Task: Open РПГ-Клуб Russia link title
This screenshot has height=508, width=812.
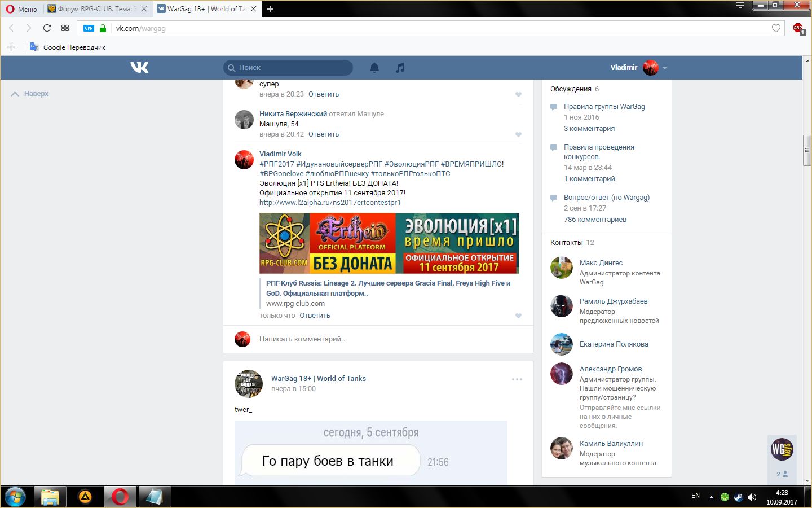Action: point(388,288)
